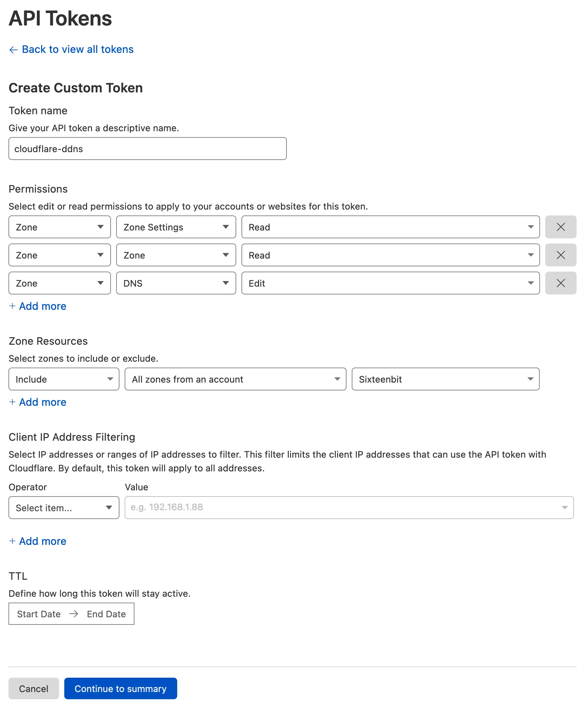Open the Zone Settings permission dropdown
Image resolution: width=588 pixels, height=710 pixels.
[x=176, y=227]
